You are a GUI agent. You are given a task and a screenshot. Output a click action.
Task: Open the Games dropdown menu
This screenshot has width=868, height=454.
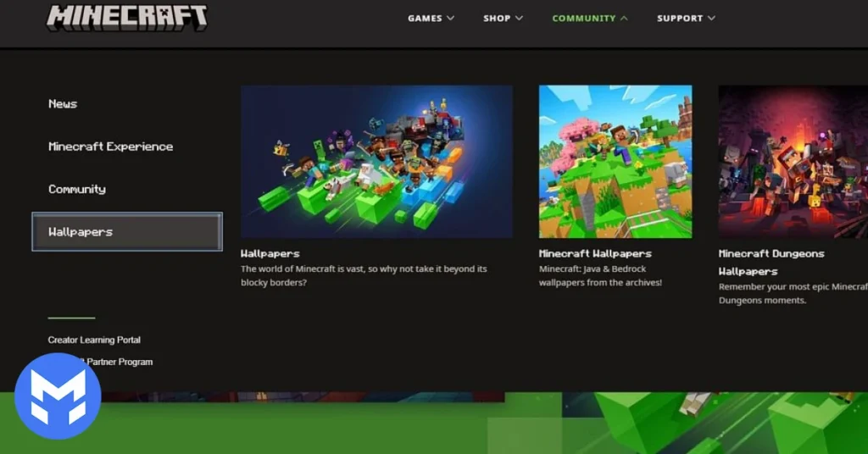click(x=431, y=19)
